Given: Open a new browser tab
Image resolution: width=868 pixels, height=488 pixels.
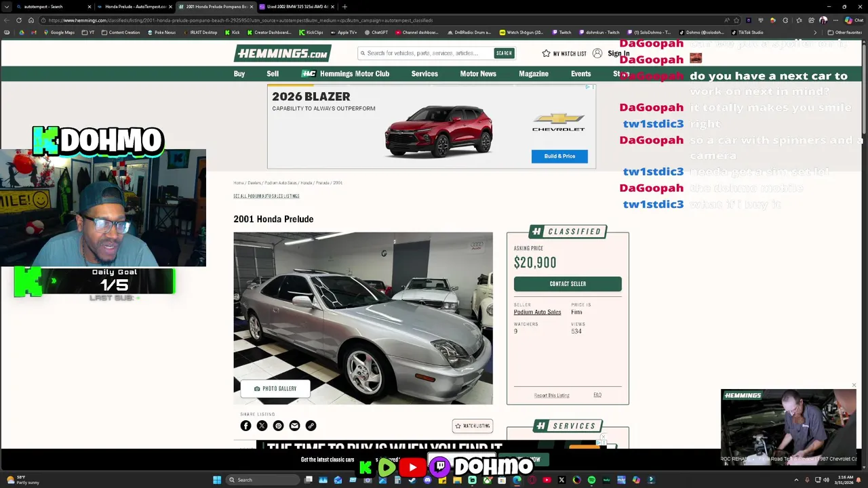Looking at the screenshot, I should (344, 7).
